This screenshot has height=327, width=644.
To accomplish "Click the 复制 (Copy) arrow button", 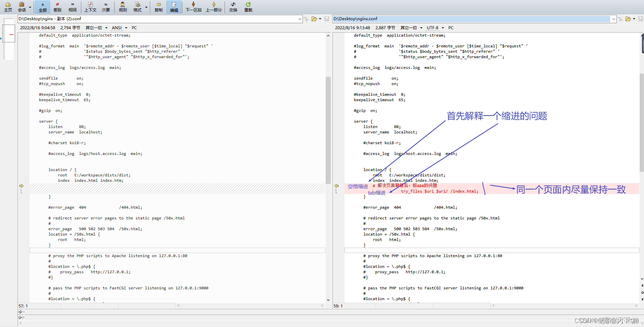I will pos(159,7).
